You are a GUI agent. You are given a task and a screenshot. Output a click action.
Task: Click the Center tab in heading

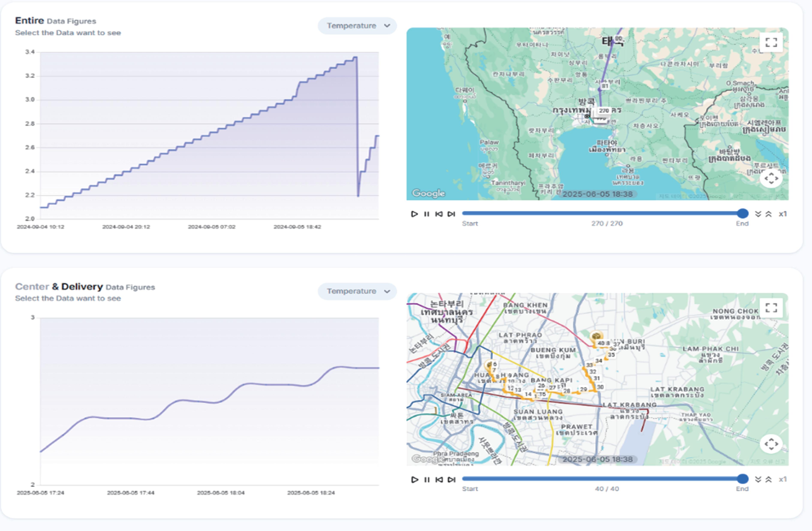(x=32, y=287)
